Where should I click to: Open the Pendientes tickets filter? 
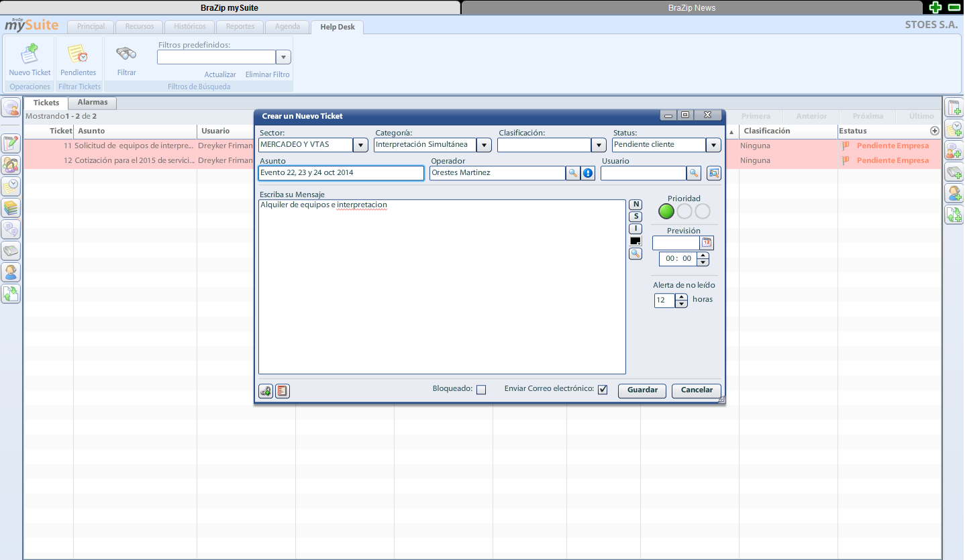point(78,54)
